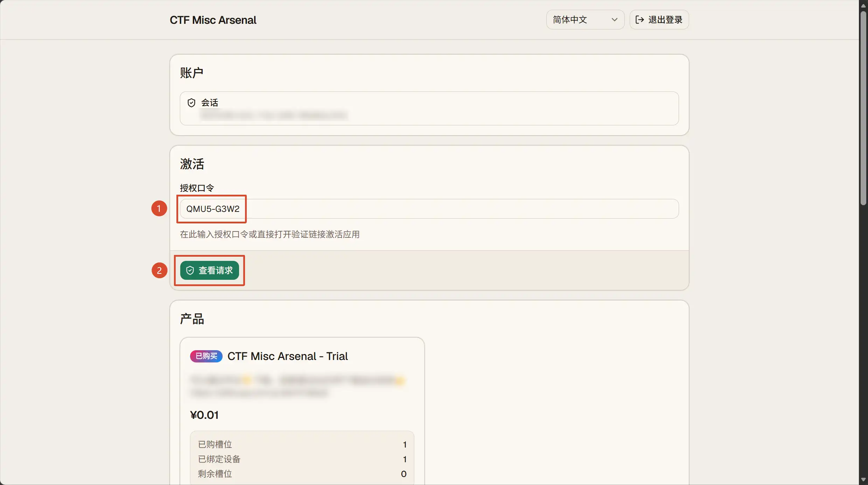The image size is (868, 485).
Task: Click the 已购买 badge
Action: click(206, 356)
